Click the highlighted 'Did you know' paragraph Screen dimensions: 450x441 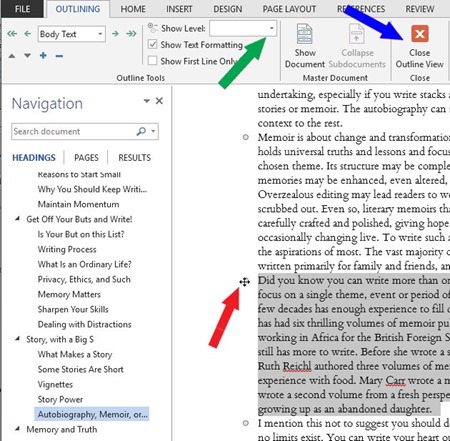353,344
